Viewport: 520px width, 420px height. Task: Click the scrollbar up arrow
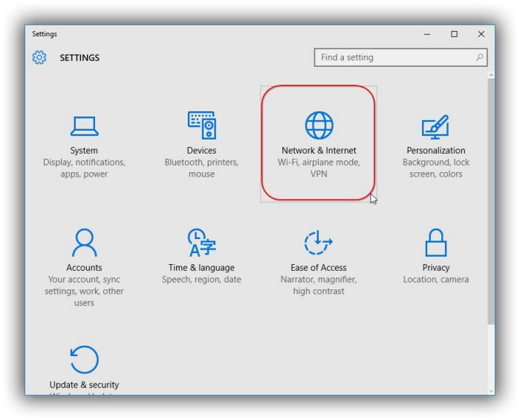coord(491,76)
